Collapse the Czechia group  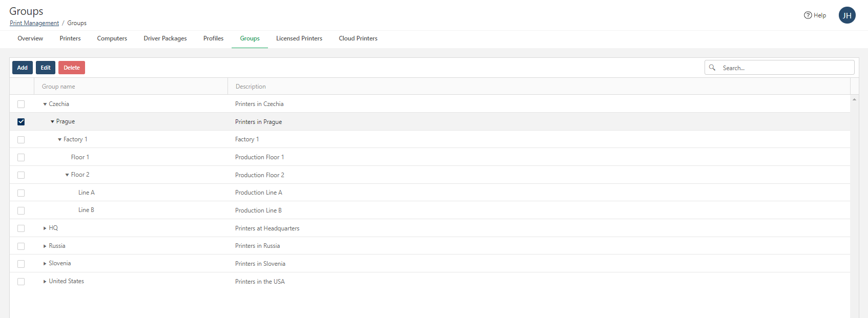pyautogui.click(x=45, y=104)
